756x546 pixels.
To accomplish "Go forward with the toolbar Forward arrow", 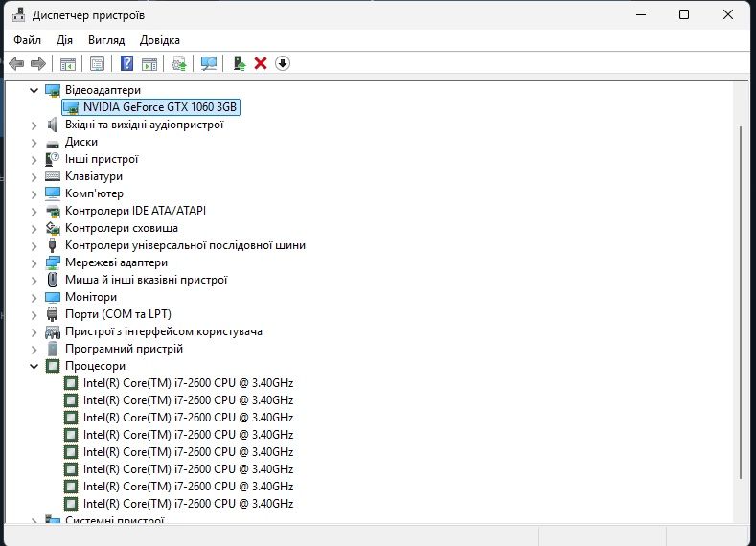I will coord(38,63).
